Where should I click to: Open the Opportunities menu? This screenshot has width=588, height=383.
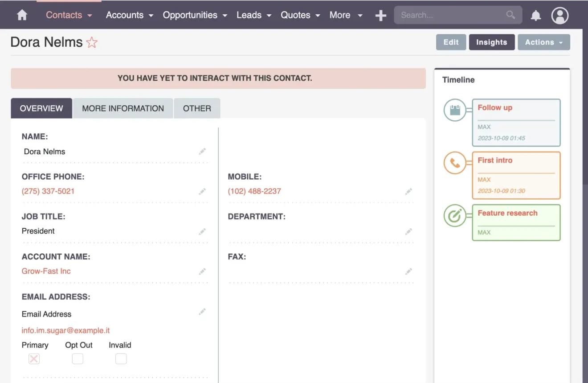click(191, 15)
